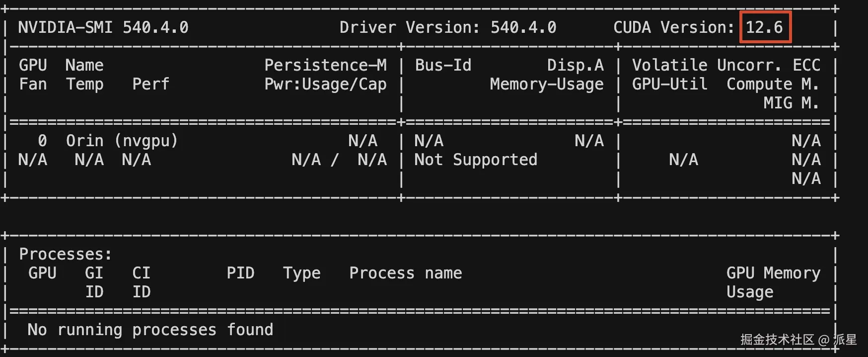
Task: Click the PID column header
Action: tap(240, 273)
